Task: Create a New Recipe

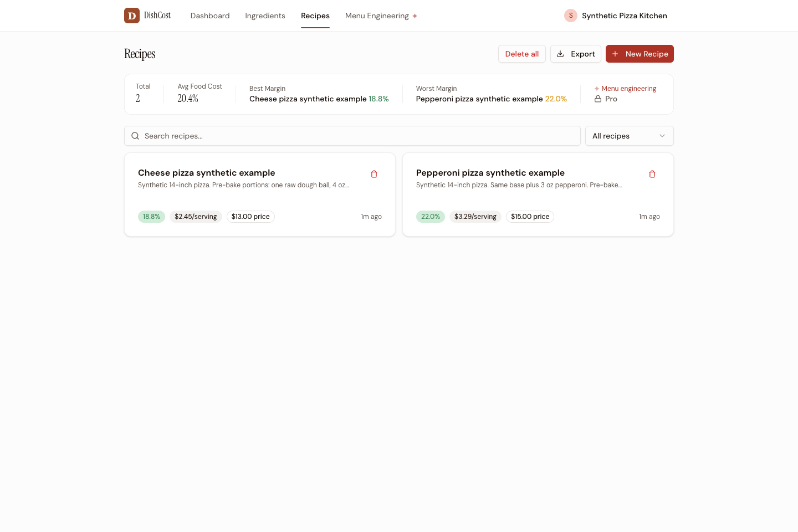Action: click(x=640, y=54)
